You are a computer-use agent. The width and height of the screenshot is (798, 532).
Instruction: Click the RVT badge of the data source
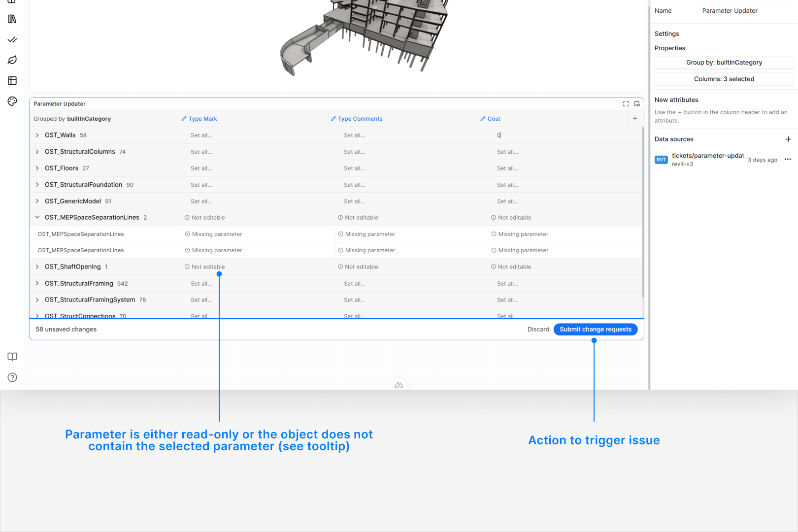click(661, 160)
